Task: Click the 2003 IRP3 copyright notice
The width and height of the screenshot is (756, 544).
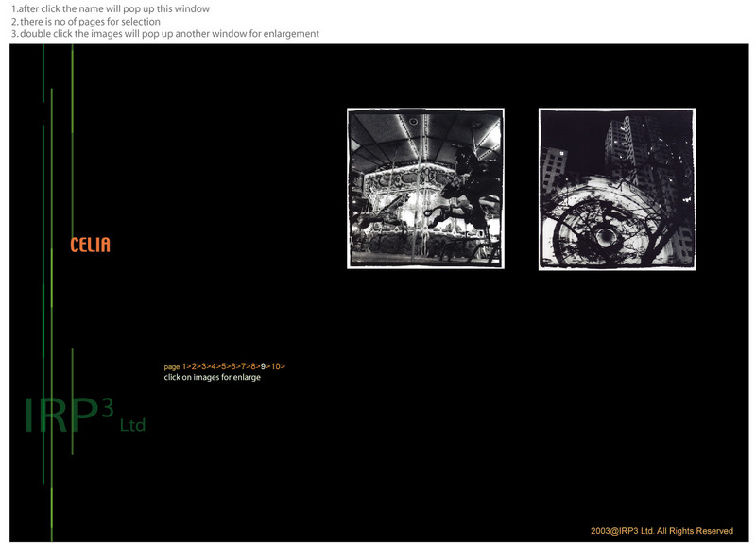Action: tap(661, 531)
